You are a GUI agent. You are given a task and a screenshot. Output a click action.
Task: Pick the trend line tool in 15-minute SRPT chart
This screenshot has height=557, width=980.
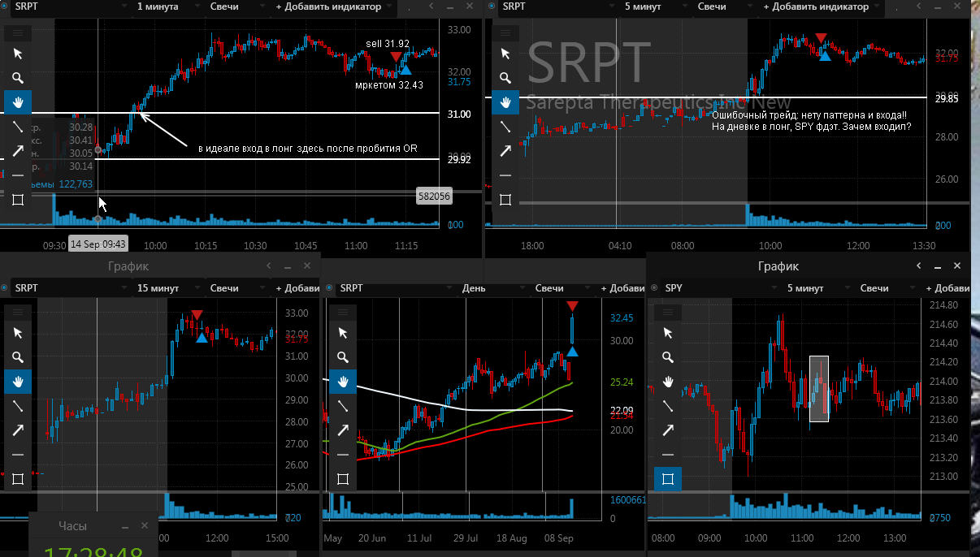(x=18, y=406)
